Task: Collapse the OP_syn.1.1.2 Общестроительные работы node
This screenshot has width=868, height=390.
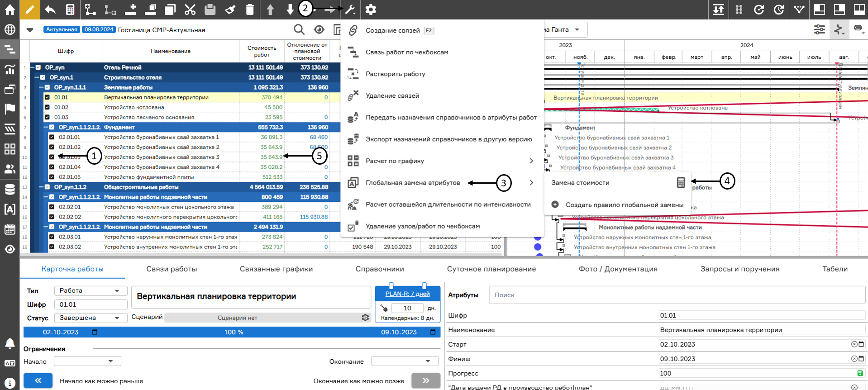Action: tap(41, 187)
